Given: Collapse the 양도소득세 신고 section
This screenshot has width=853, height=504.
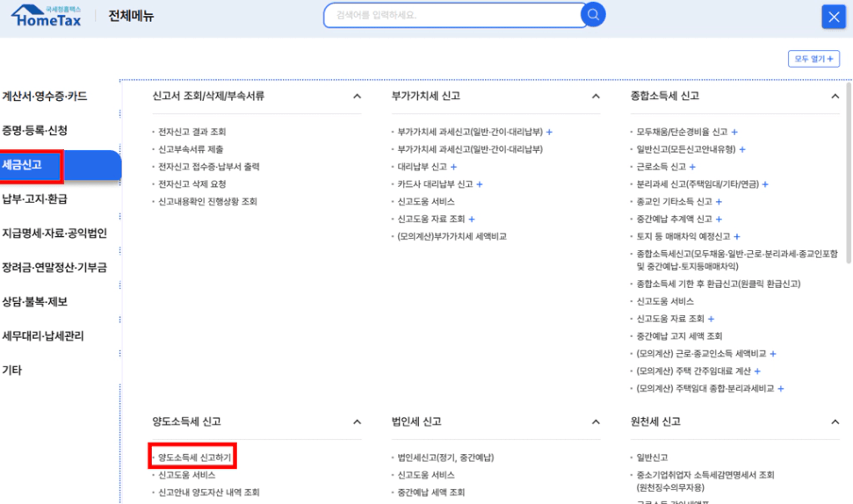Looking at the screenshot, I should point(357,422).
